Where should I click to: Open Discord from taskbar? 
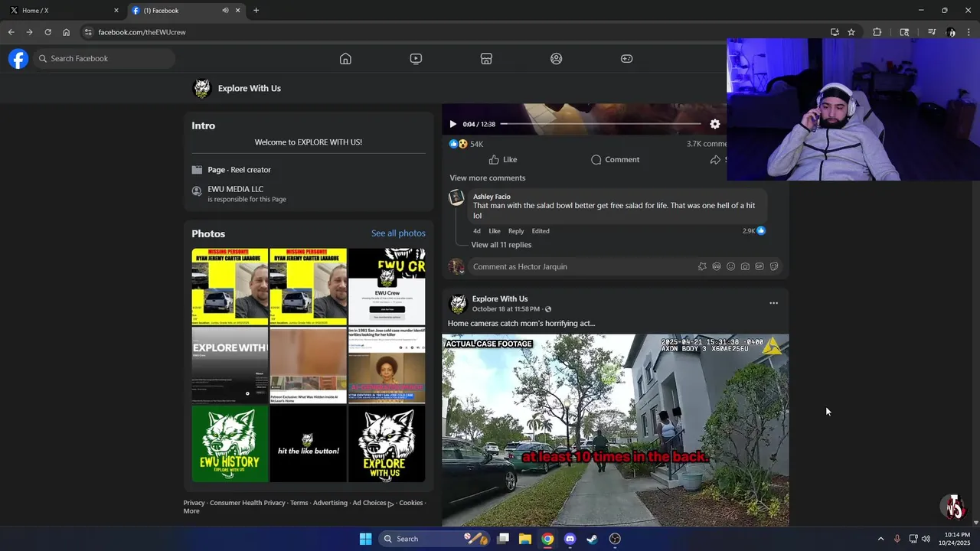pyautogui.click(x=570, y=539)
